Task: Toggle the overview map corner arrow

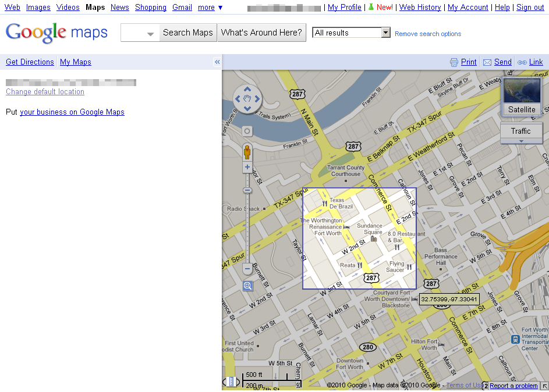Action: [x=544, y=386]
